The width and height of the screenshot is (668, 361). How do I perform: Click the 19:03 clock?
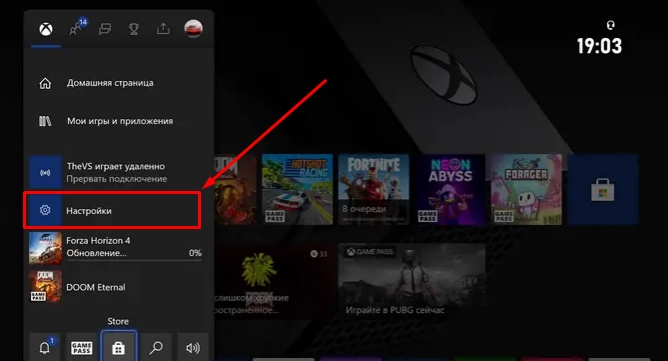coord(599,46)
